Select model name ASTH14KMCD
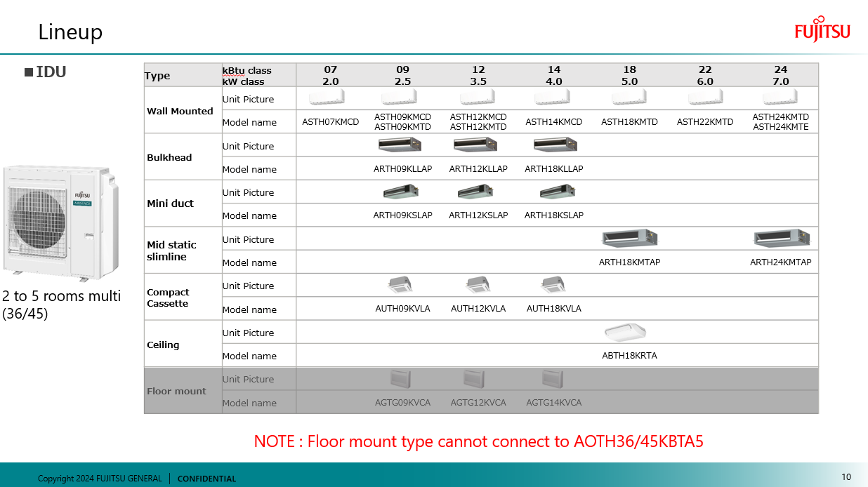The height and width of the screenshot is (487, 868). (x=554, y=122)
